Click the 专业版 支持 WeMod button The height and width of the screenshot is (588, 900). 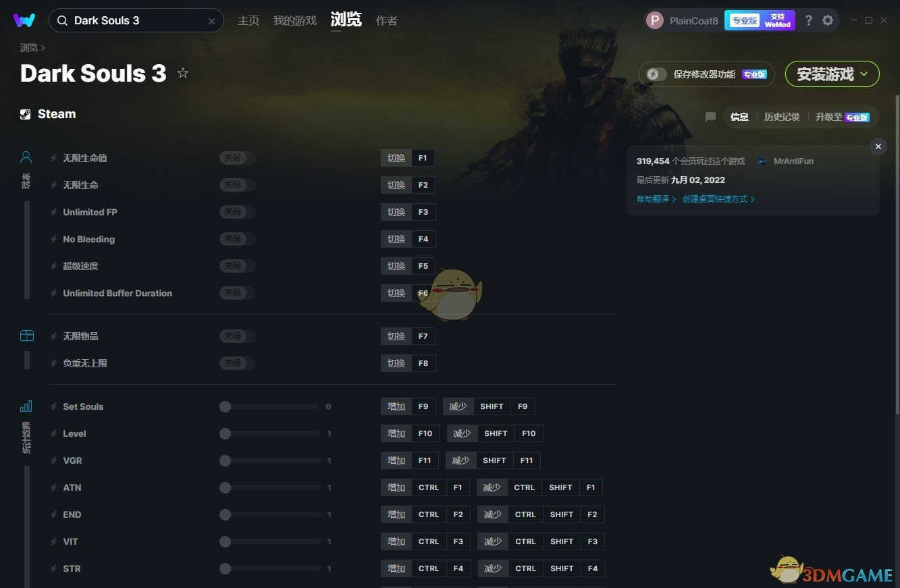[x=760, y=20]
